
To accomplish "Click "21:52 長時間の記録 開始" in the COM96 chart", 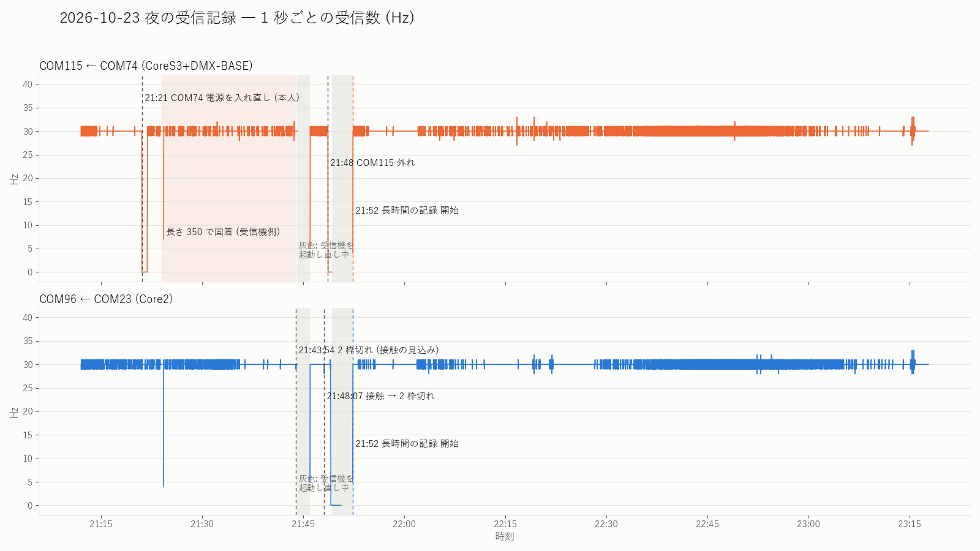I will pyautogui.click(x=407, y=443).
